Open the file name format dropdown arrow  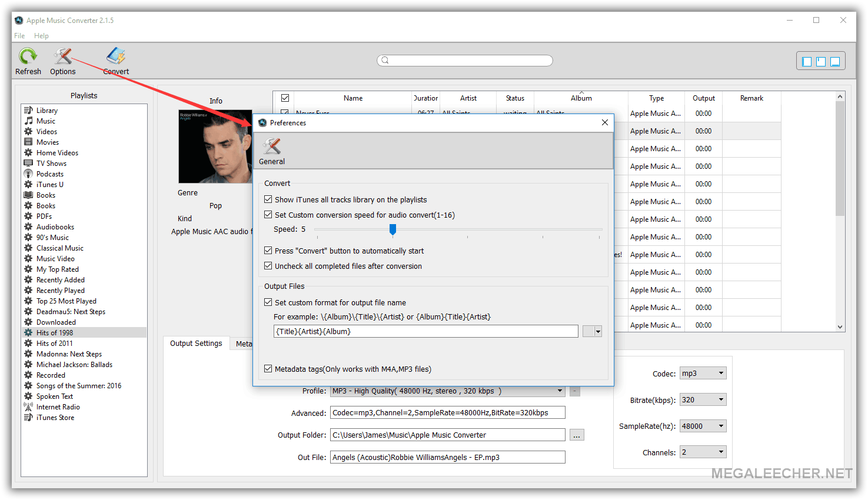pyautogui.click(x=598, y=332)
